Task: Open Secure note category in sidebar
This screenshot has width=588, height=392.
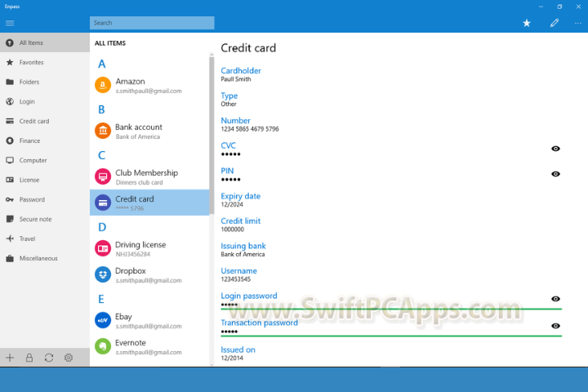Action: point(45,219)
